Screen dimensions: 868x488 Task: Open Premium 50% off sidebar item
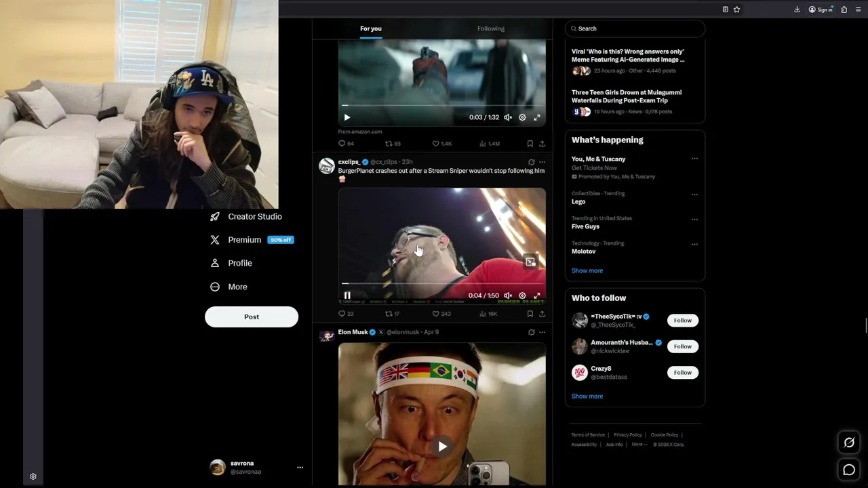[x=252, y=240]
